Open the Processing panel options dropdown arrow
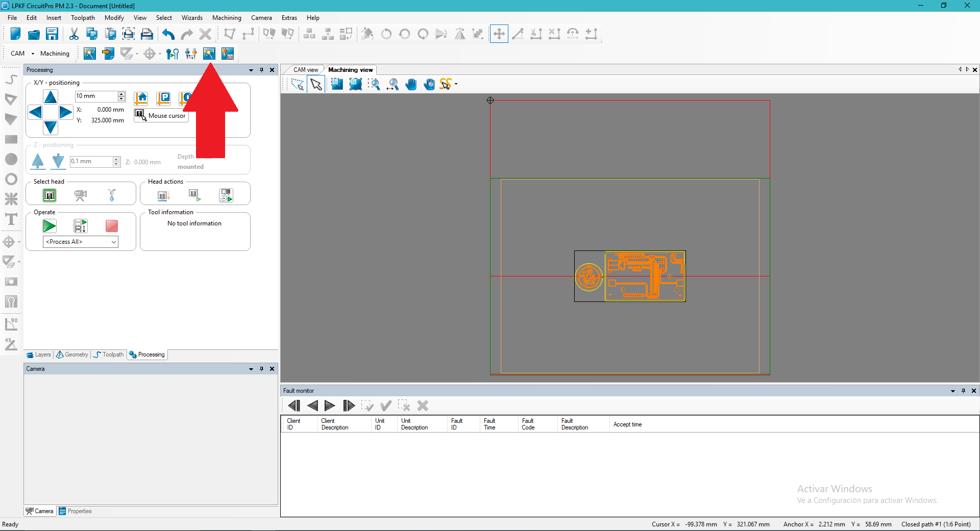980x531 pixels. [x=251, y=70]
